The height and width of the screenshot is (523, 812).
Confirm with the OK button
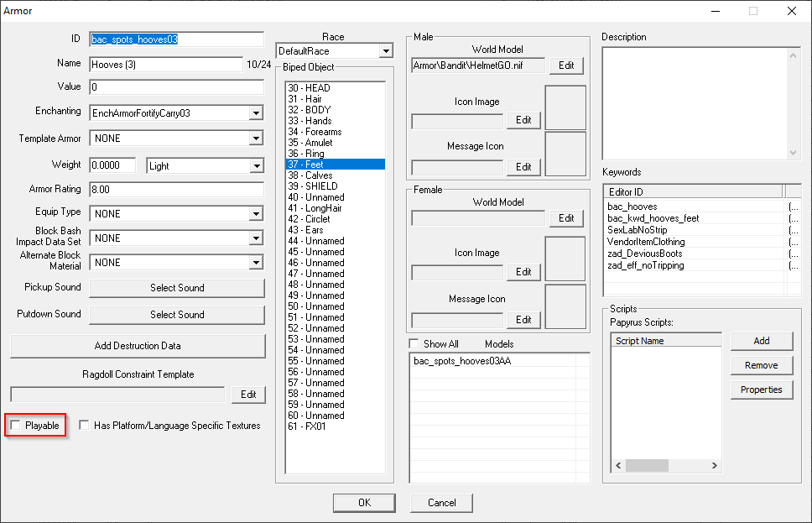(364, 503)
